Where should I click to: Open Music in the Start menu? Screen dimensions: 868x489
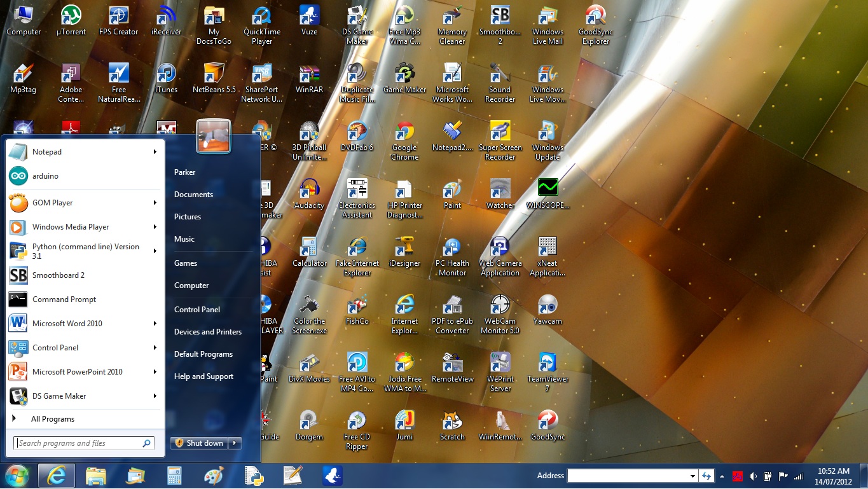184,239
